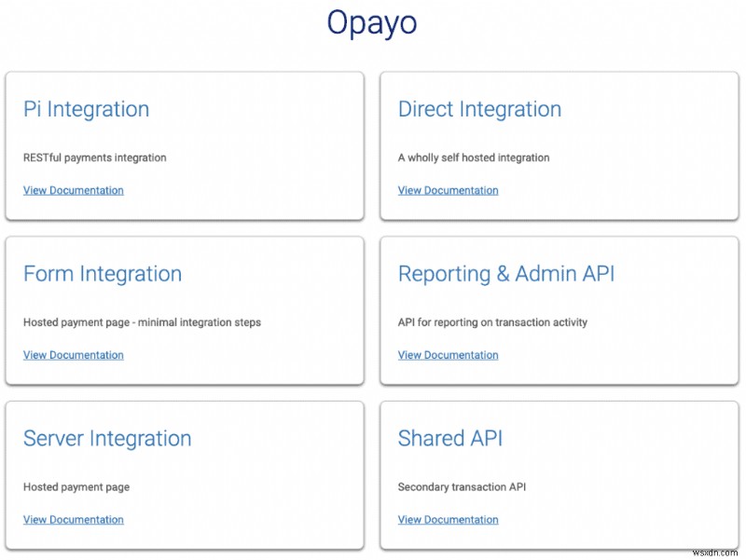746x560 pixels.
Task: Open View Documentation link under Direct Integration
Action: pos(449,190)
